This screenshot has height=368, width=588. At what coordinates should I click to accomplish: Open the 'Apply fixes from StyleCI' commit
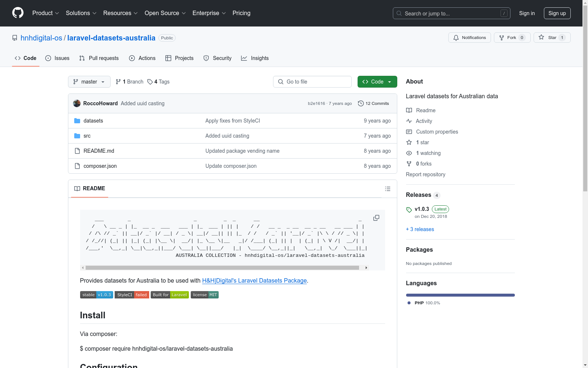(233, 121)
